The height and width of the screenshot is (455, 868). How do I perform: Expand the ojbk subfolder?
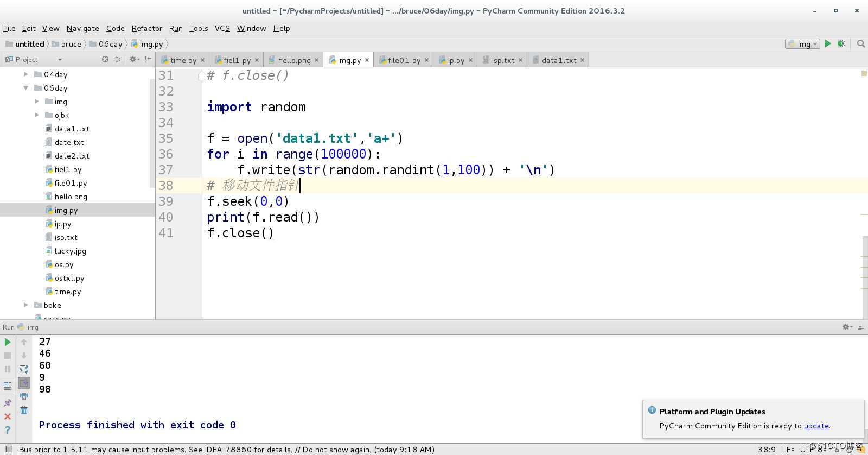coord(36,115)
